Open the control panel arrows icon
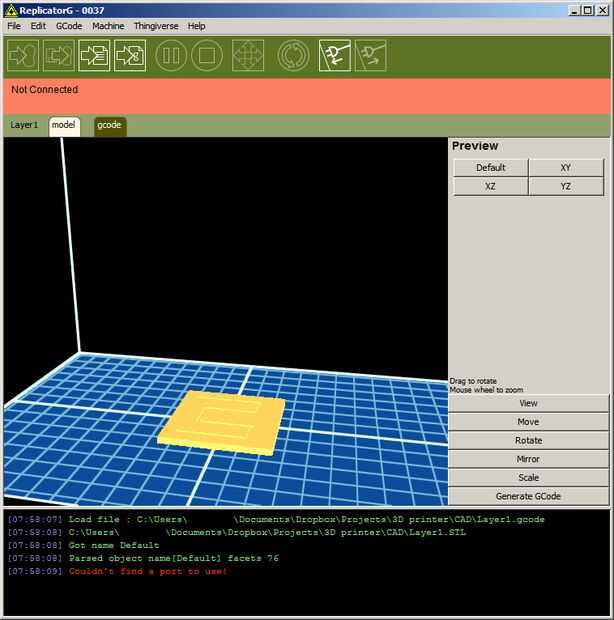The image size is (614, 620). [248, 56]
